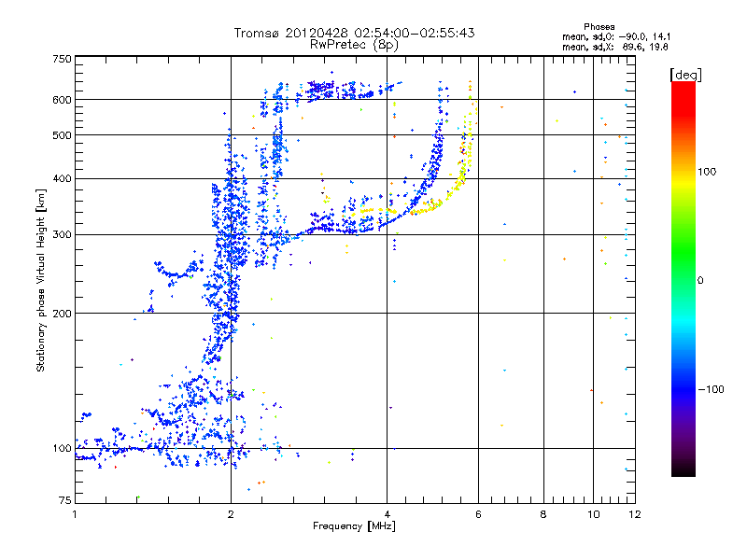Click the "RwPretec (8p)" subtitle
This screenshot has width=747, height=560.
click(x=354, y=45)
